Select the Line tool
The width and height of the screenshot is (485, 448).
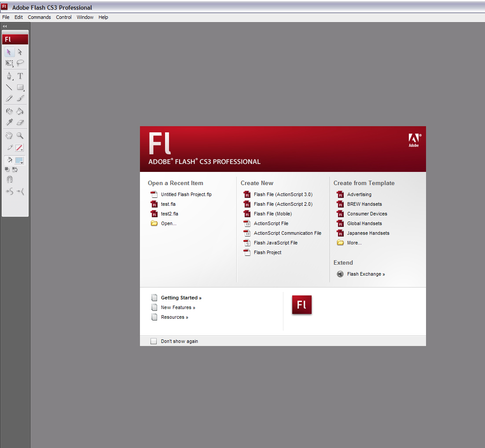pos(9,87)
